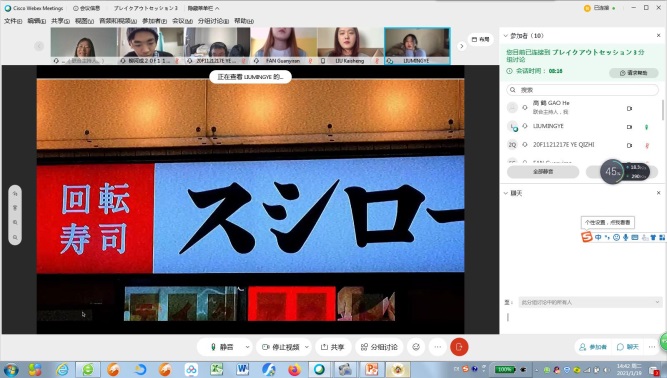Image resolution: width=667 pixels, height=378 pixels.
Task: Toggle the 停止视频 stop video button
Action: (x=280, y=347)
